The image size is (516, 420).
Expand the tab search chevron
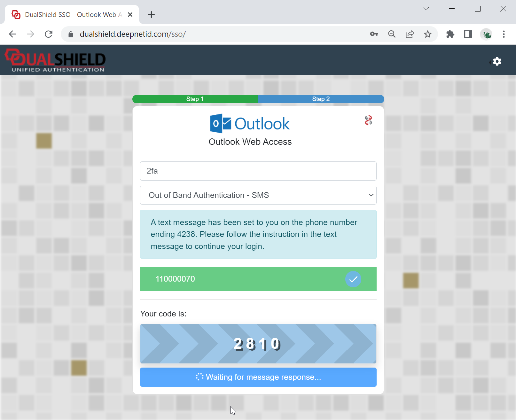[426, 9]
